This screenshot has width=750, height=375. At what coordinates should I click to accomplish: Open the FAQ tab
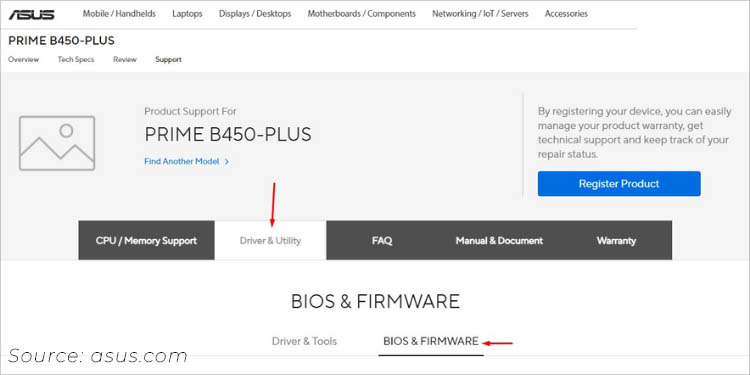point(382,240)
